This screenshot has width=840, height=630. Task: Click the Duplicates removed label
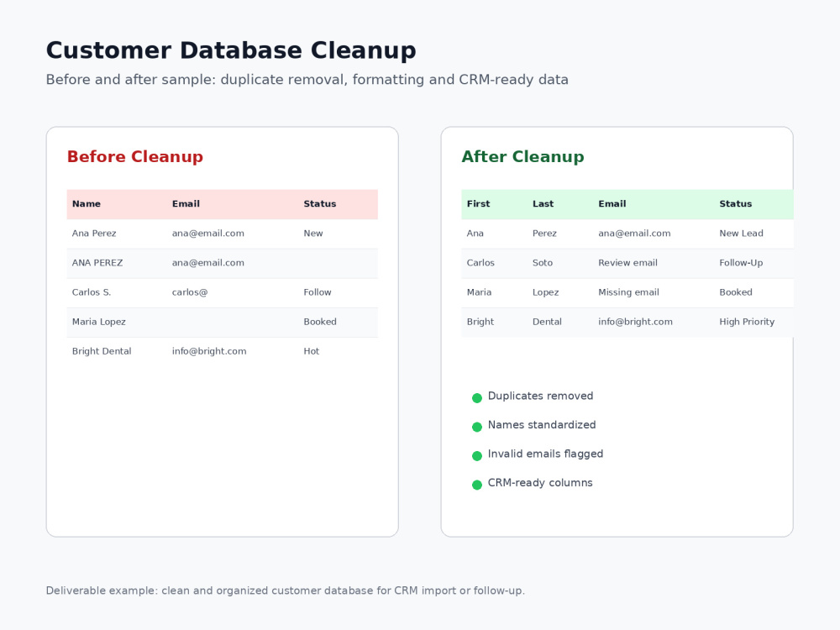coord(540,396)
